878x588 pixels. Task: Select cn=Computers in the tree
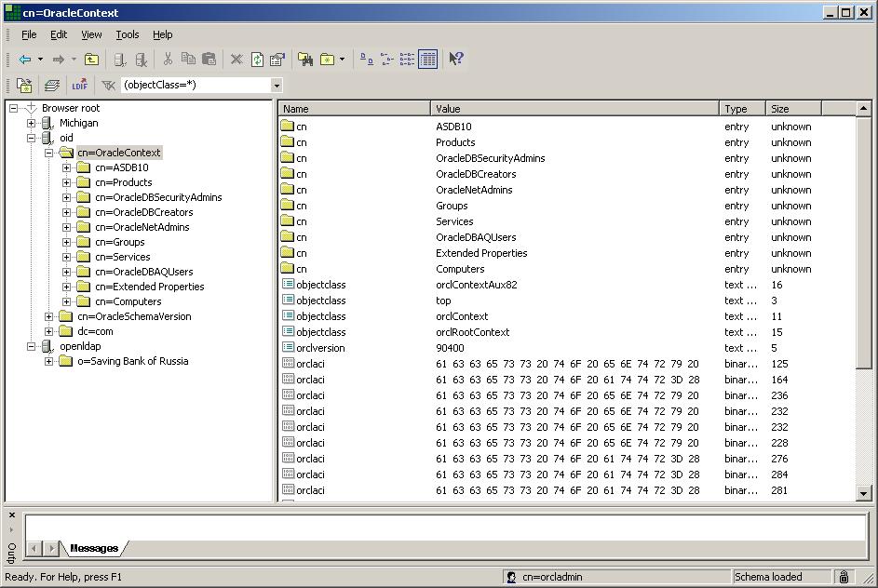(x=128, y=301)
